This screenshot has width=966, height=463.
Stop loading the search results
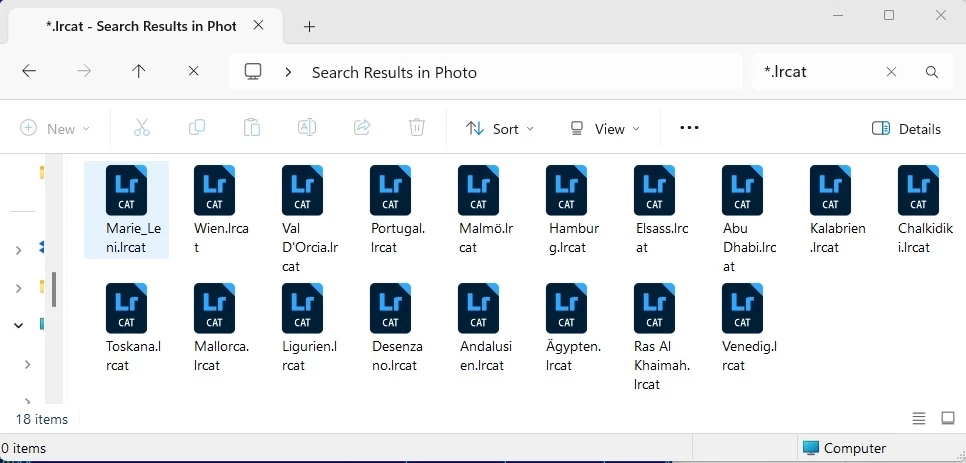[x=193, y=71]
